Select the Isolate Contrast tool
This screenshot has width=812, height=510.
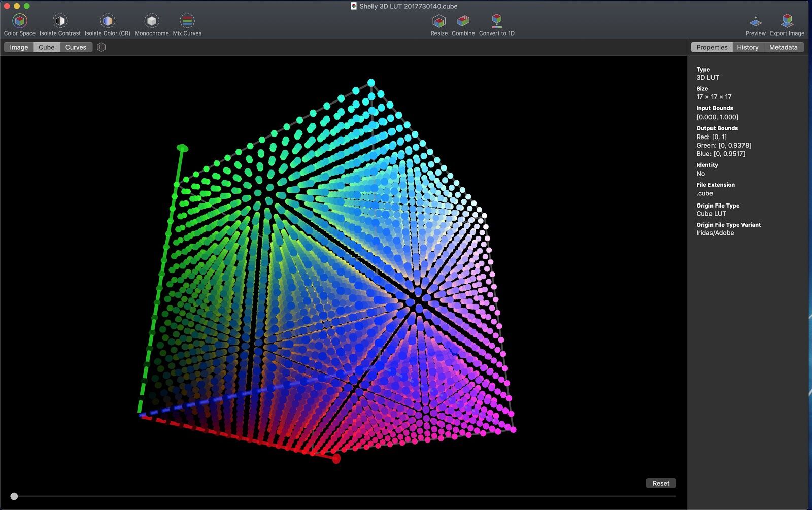point(59,23)
